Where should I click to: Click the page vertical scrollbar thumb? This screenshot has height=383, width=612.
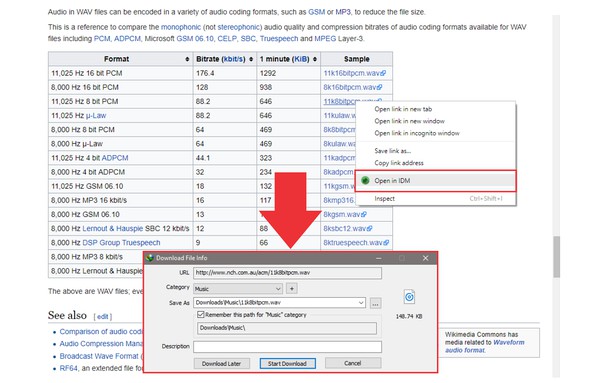click(556, 257)
